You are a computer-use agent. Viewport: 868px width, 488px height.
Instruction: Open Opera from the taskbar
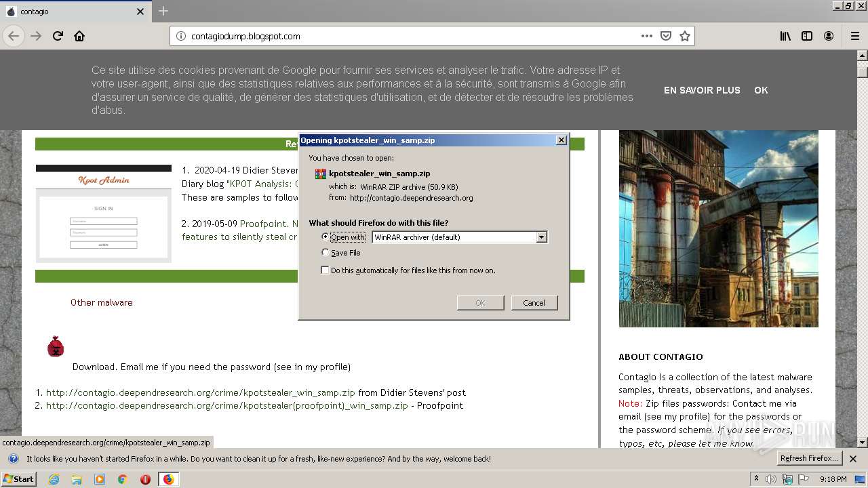click(145, 479)
